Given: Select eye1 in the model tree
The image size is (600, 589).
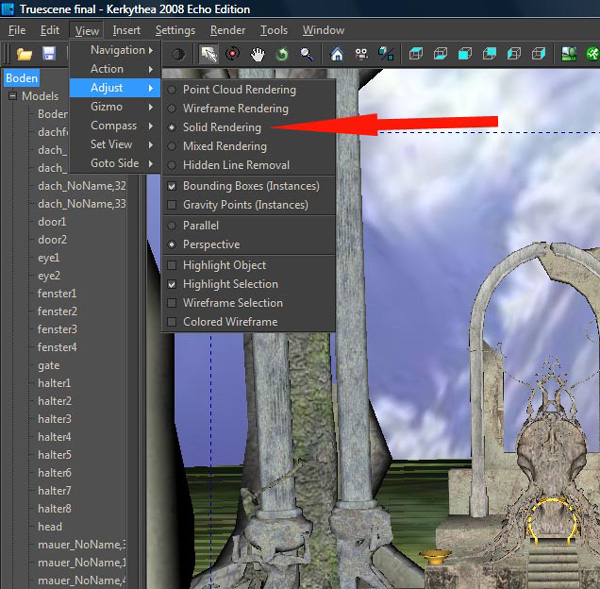Looking at the screenshot, I should click(49, 258).
